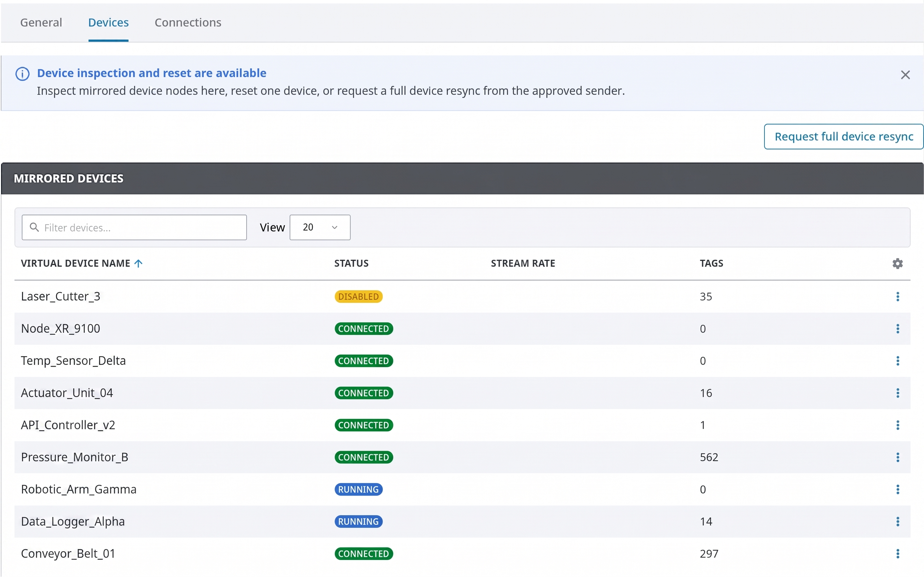The height and width of the screenshot is (577, 924).
Task: Open actions menu for Data_Logger_Alpha row
Action: [897, 521]
